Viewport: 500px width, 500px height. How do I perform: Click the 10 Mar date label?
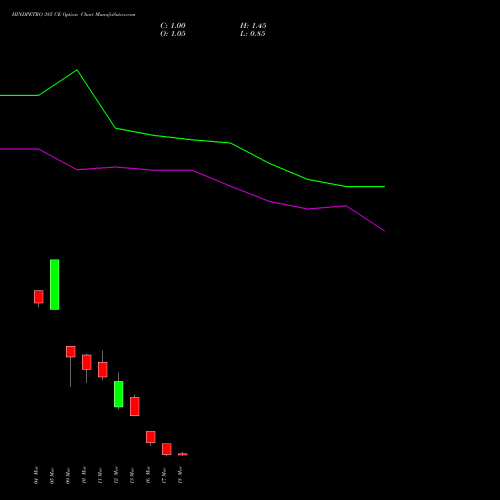[x=84, y=475]
